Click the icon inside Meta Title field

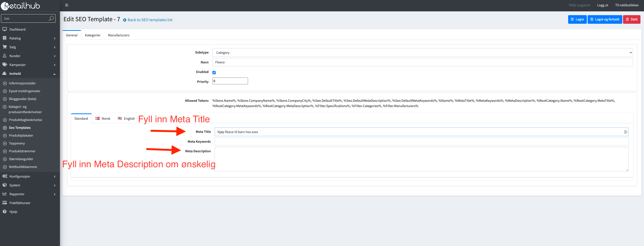pos(626,132)
